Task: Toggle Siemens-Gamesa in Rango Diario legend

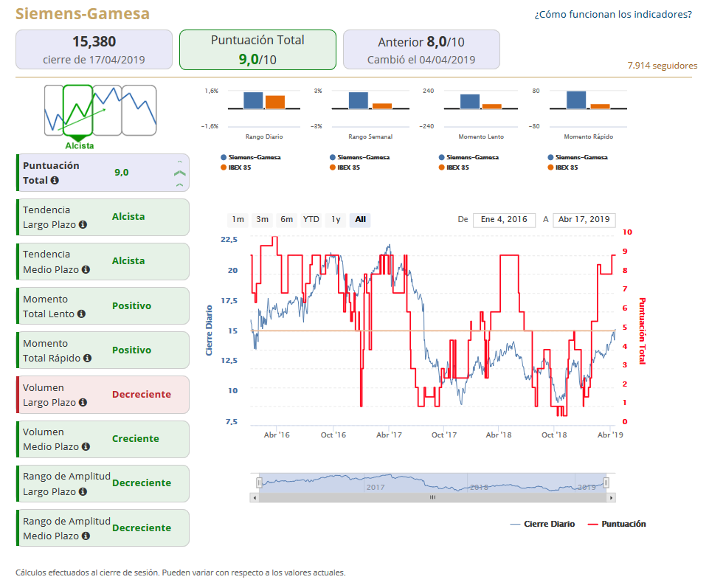Action: (x=251, y=157)
